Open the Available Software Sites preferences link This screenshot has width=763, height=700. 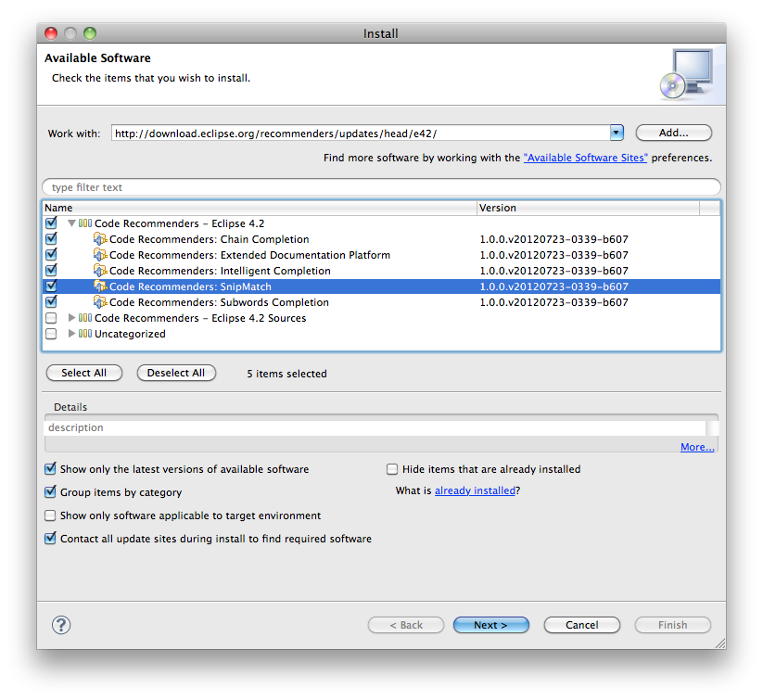585,158
